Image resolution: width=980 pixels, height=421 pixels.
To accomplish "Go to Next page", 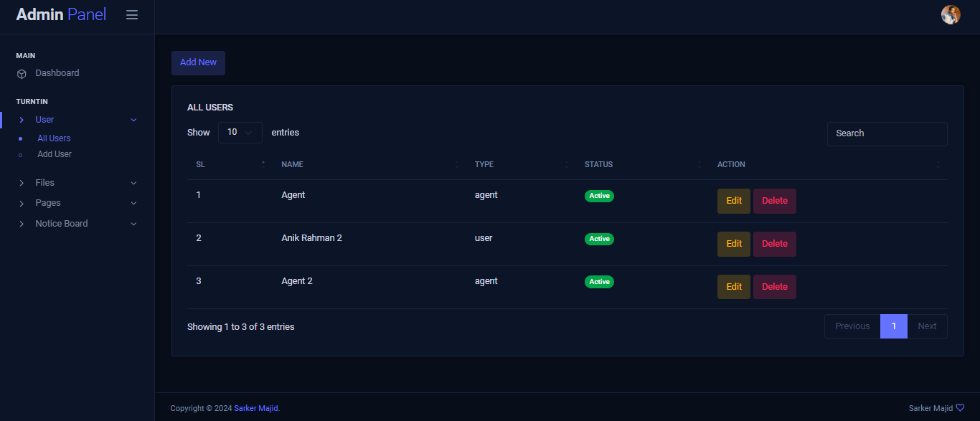I will pos(927,326).
